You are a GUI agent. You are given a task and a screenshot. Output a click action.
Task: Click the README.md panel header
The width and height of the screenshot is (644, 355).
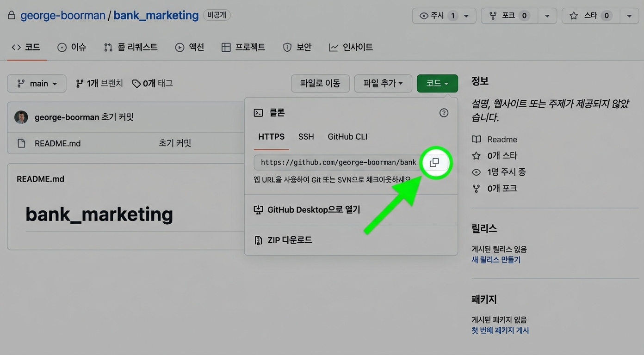[x=40, y=179]
